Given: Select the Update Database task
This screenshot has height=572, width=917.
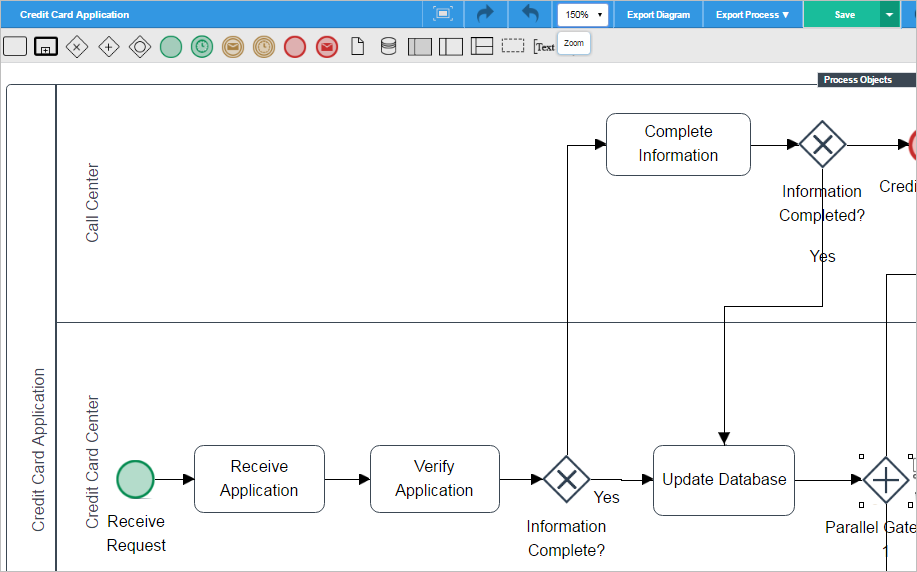Looking at the screenshot, I should (x=724, y=480).
